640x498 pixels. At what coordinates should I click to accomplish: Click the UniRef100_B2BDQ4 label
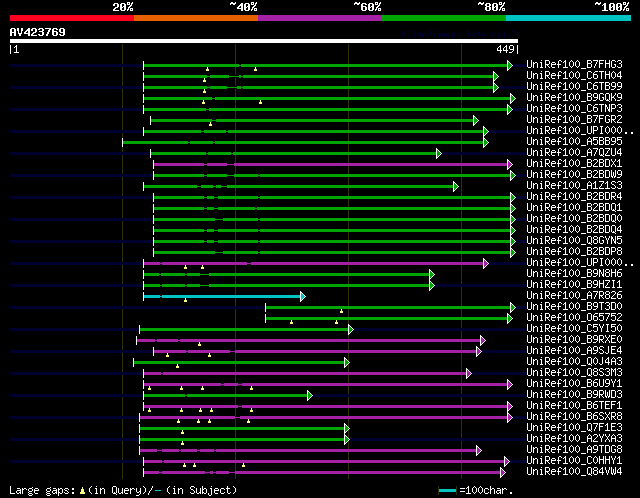[574, 230]
